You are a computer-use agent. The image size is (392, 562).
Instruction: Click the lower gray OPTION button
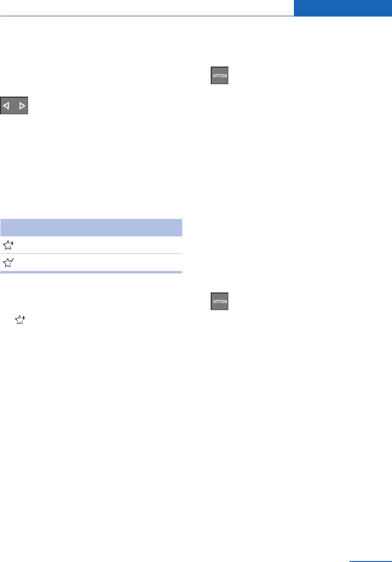coord(219,302)
